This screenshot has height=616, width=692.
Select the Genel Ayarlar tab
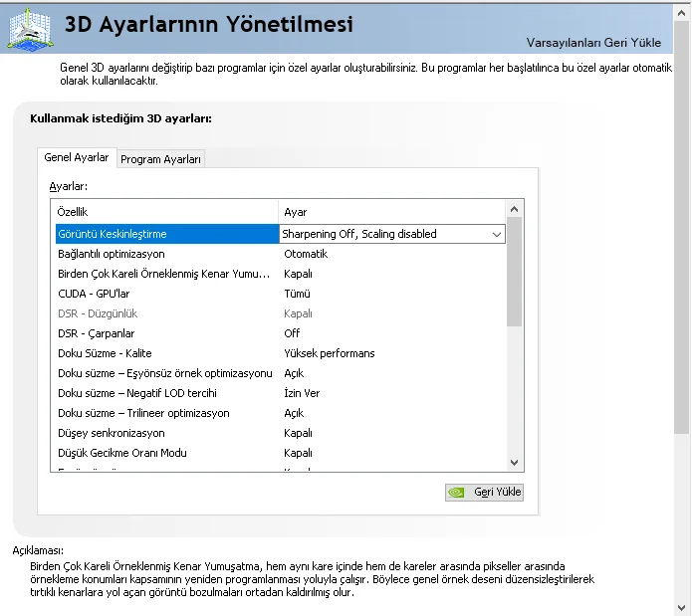click(77, 158)
